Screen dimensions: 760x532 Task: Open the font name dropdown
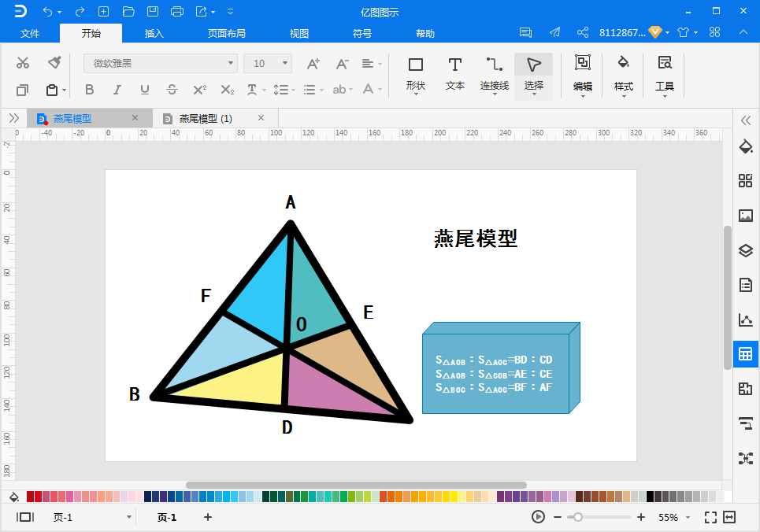click(x=160, y=63)
